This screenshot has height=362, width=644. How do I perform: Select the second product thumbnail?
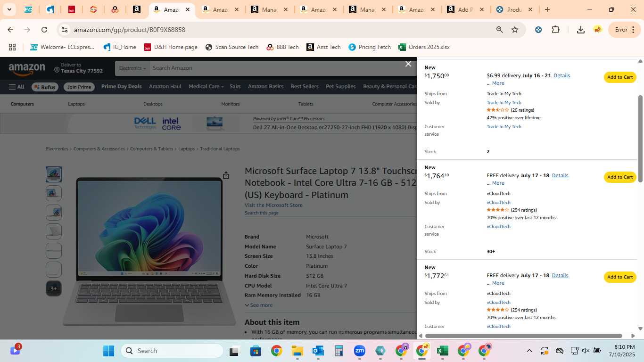click(54, 193)
